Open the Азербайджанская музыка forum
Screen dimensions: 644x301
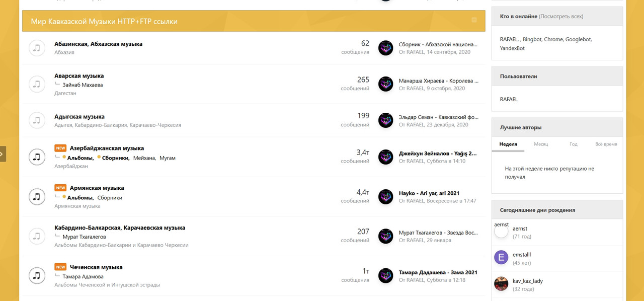(x=107, y=148)
